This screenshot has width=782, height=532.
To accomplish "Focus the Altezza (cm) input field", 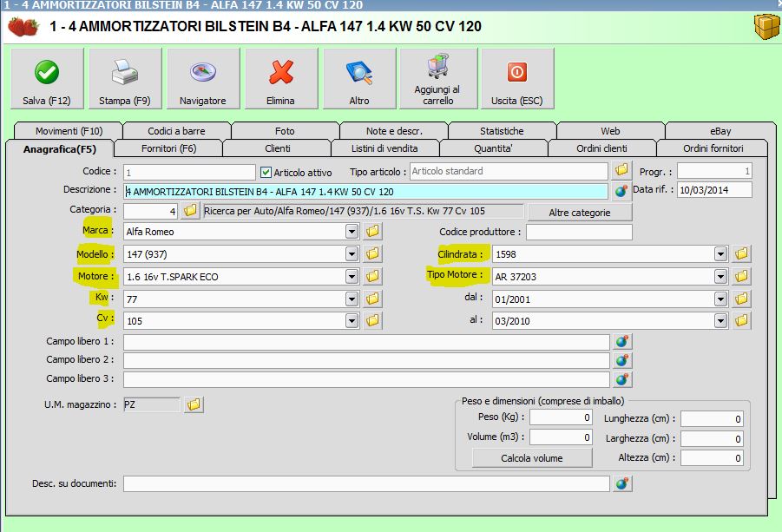I will coord(712,457).
